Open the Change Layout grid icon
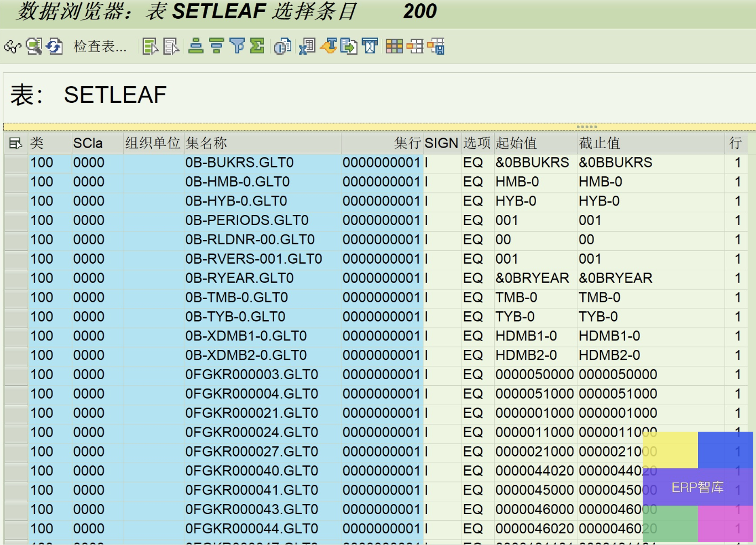 [394, 46]
